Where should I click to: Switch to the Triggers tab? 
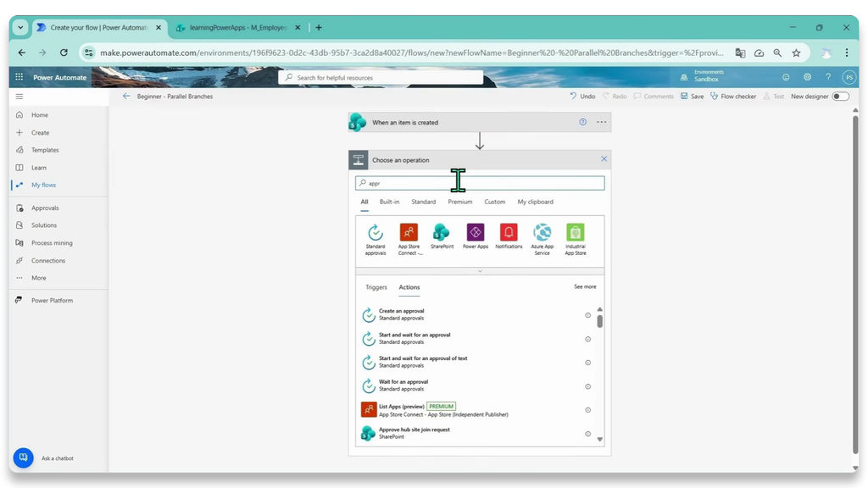tap(376, 287)
